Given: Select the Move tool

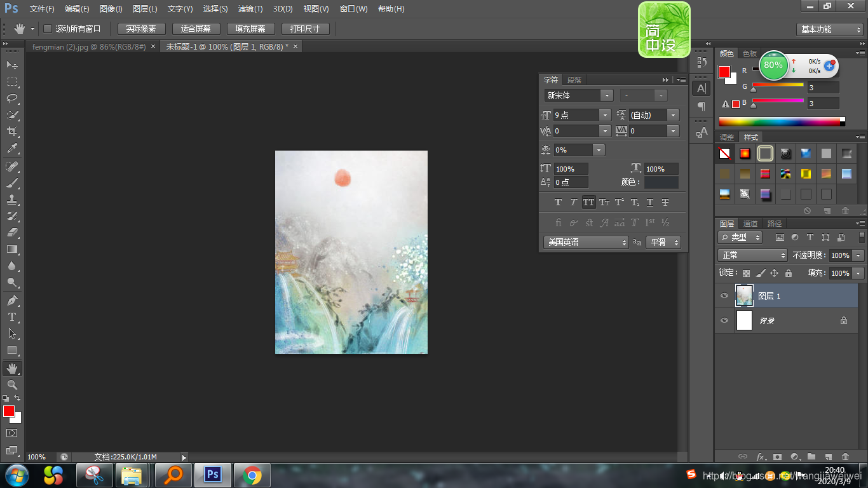Looking at the screenshot, I should pyautogui.click(x=12, y=65).
